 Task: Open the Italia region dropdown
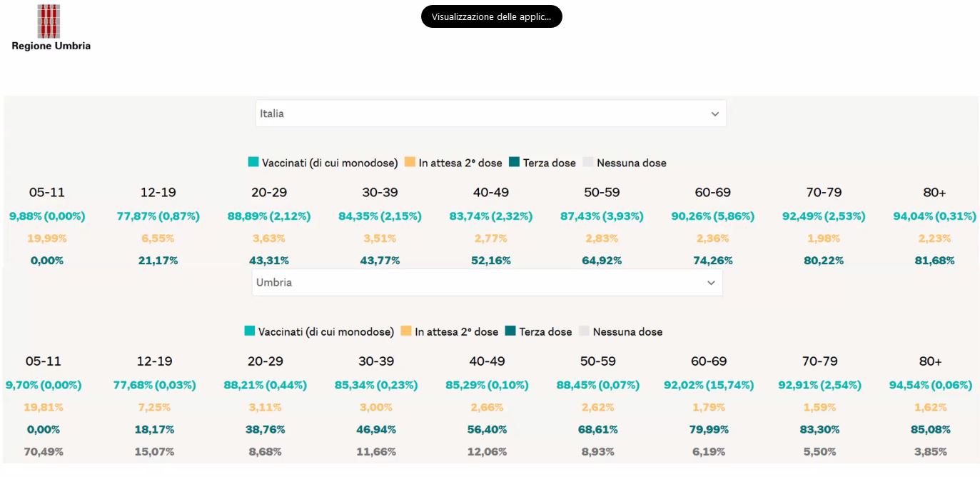491,114
